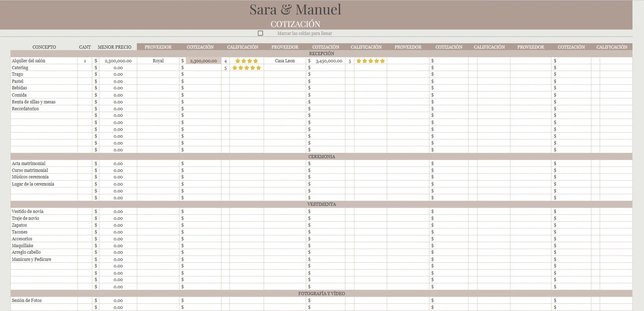Select Royal's highlighted 2,300,000.00 quote cell
644x311 pixels.
click(x=204, y=61)
